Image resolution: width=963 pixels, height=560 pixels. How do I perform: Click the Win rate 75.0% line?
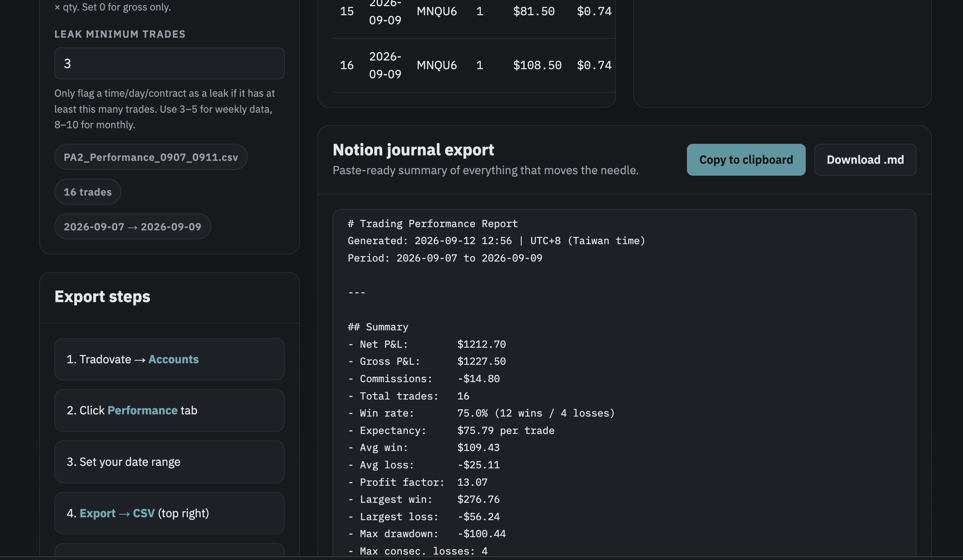pyautogui.click(x=481, y=413)
